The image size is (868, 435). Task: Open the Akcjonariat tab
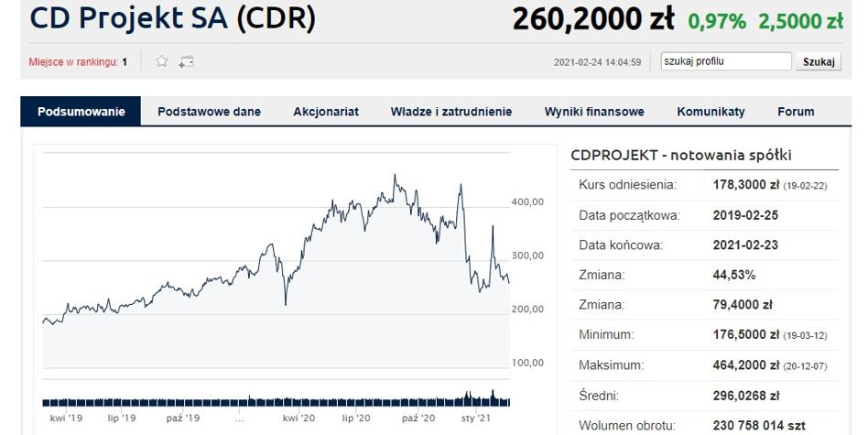(326, 111)
